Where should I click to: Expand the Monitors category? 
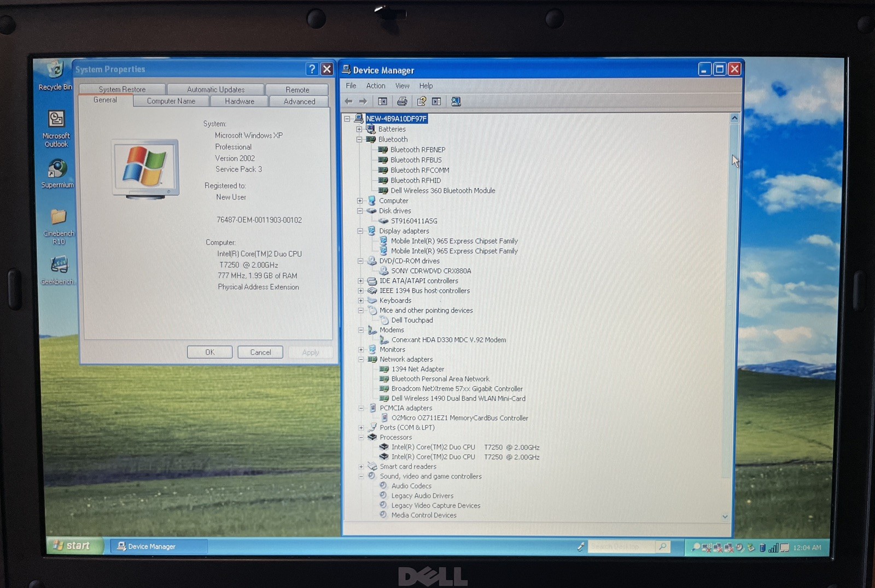pos(361,350)
